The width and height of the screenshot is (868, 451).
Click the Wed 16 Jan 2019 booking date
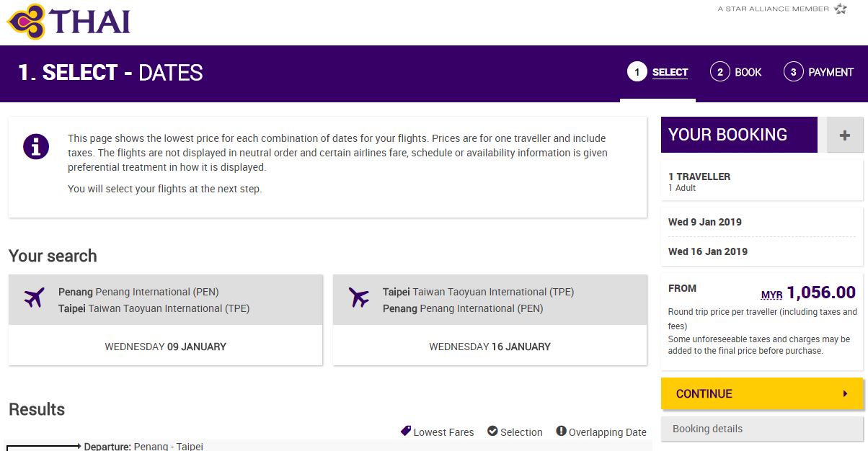708,251
